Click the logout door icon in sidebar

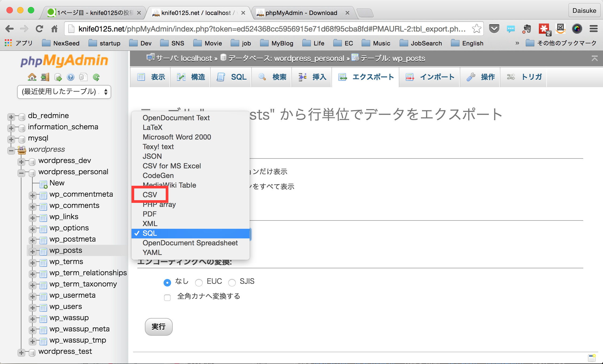pyautogui.click(x=45, y=77)
